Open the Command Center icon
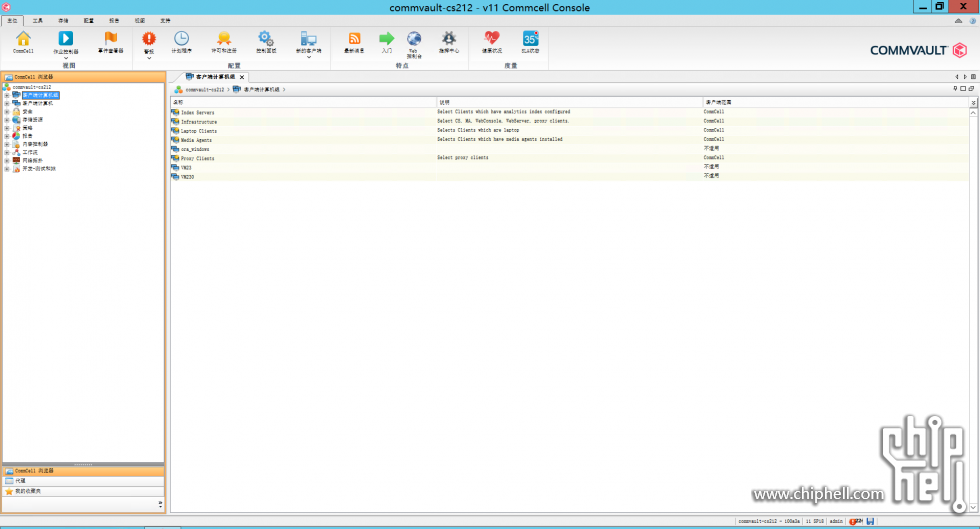 449,39
